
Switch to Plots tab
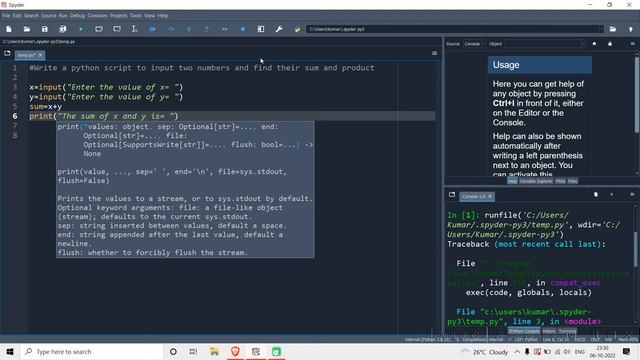click(x=560, y=181)
